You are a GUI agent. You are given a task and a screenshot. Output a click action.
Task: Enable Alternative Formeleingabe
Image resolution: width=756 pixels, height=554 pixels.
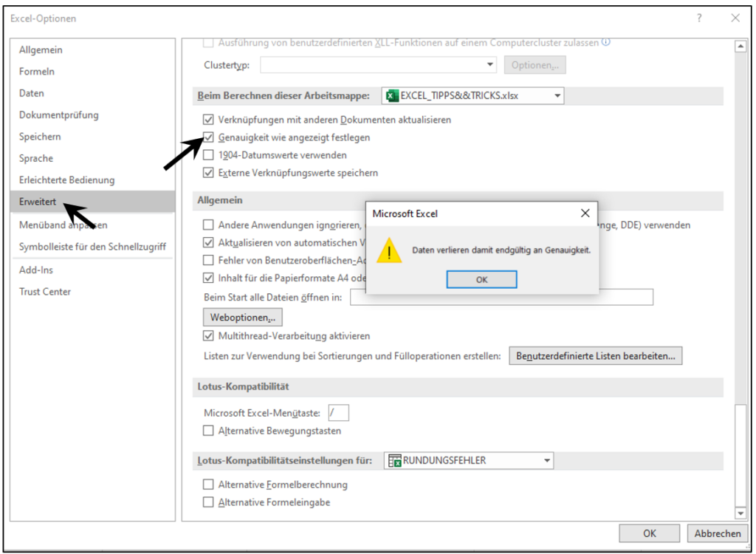208,502
